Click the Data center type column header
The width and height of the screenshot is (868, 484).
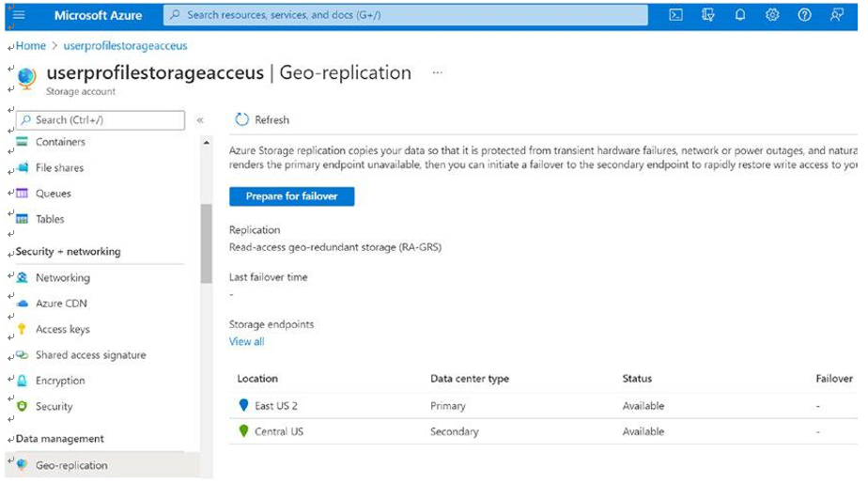click(470, 379)
